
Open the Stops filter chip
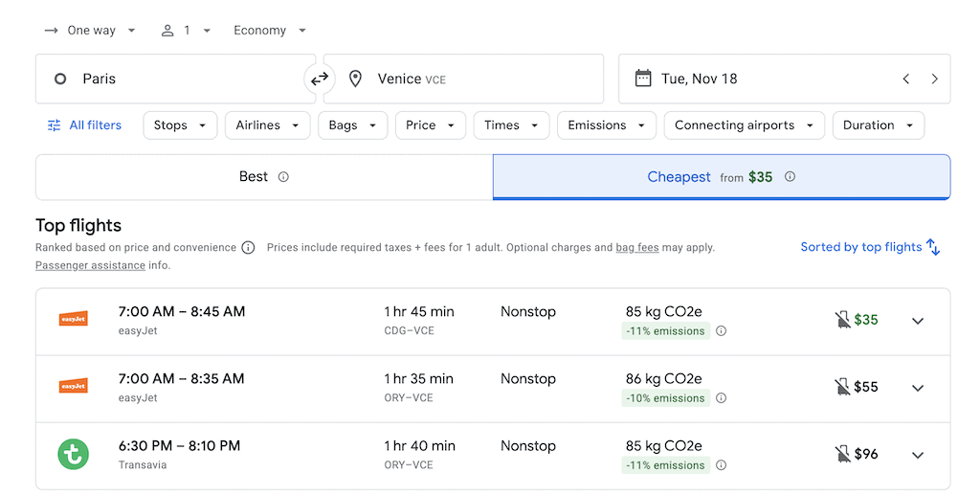[x=180, y=125]
